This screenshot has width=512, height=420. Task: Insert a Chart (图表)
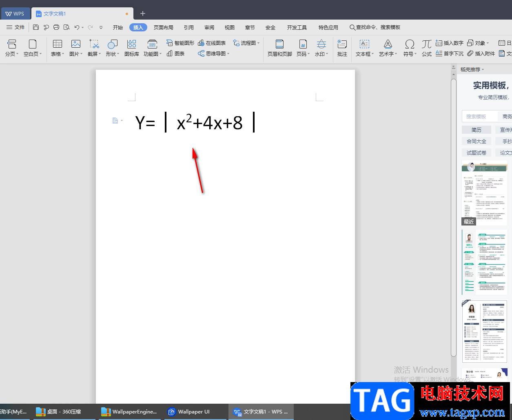176,53
